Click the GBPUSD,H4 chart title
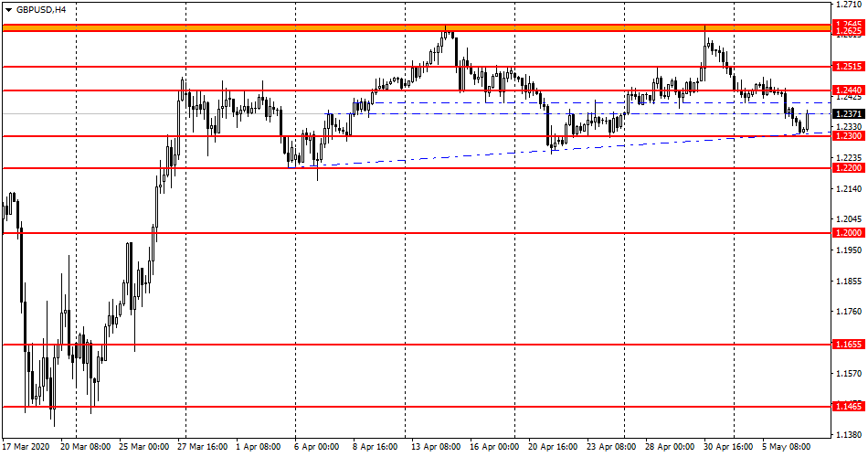 coord(40,9)
